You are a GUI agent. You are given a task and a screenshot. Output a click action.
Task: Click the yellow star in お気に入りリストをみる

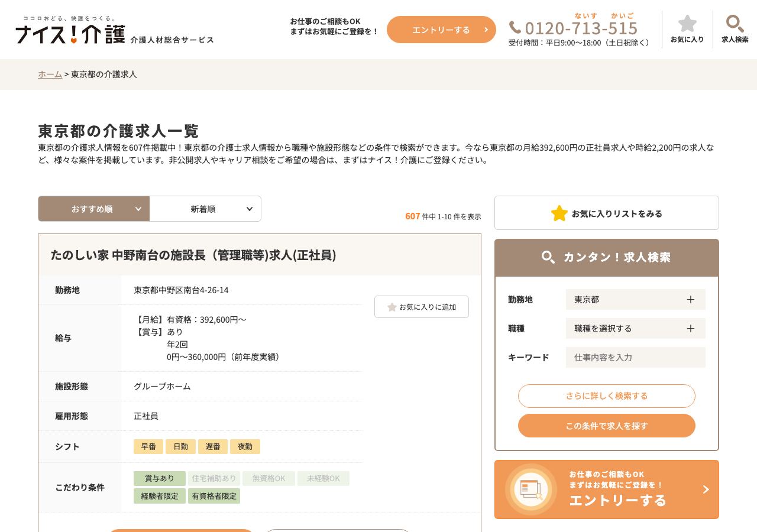tap(559, 213)
